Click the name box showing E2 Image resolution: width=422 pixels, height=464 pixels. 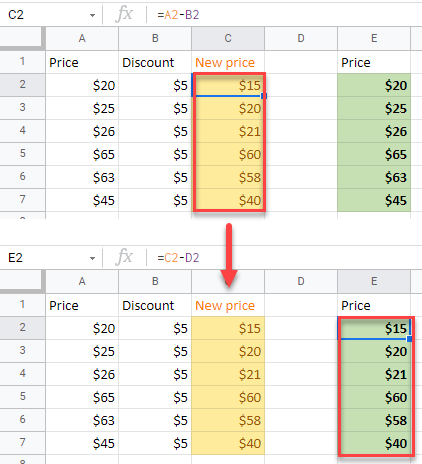point(50,258)
